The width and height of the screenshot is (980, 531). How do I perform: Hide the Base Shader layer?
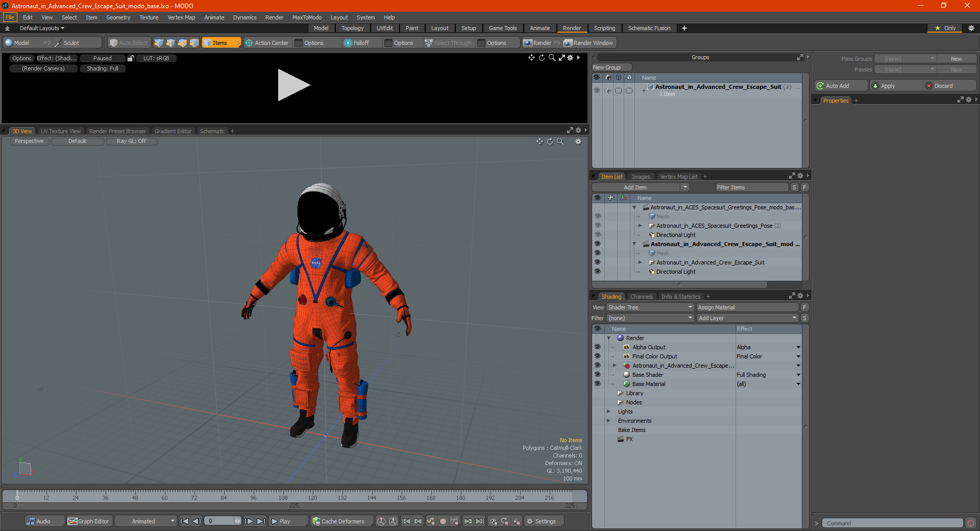pyautogui.click(x=597, y=375)
